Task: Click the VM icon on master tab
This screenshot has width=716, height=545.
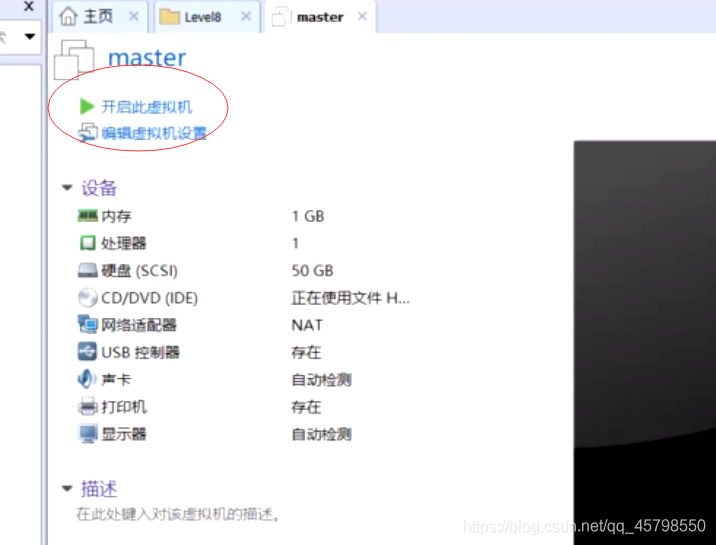Action: point(281,16)
